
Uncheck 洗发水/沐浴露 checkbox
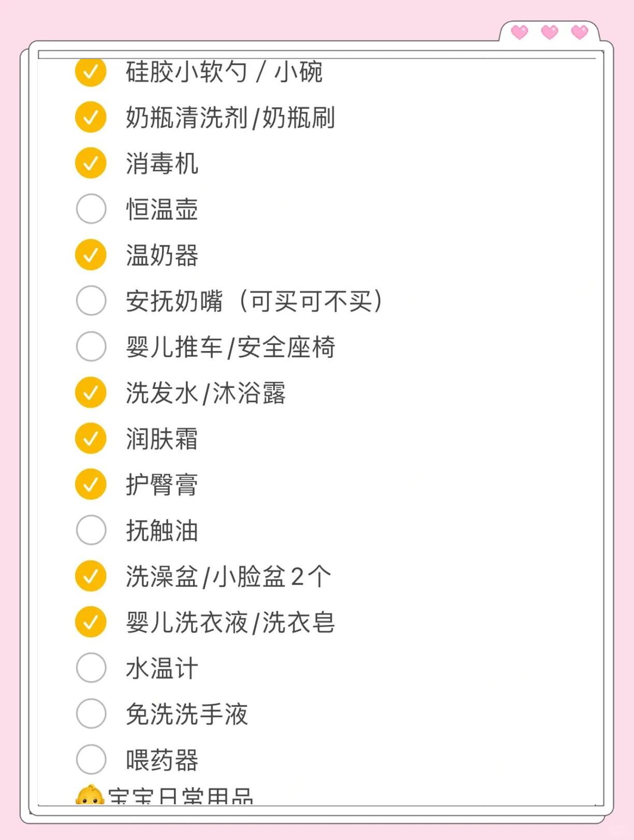(x=91, y=393)
